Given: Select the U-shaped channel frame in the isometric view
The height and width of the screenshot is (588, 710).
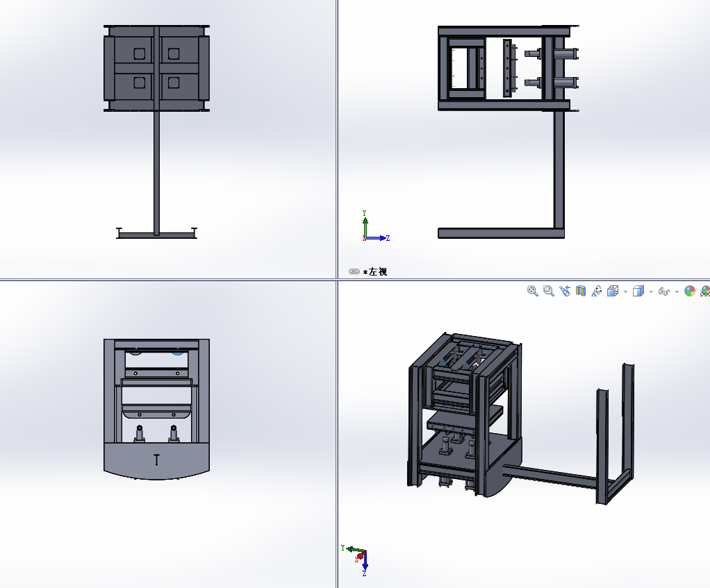Looking at the screenshot, I should pos(616,434).
